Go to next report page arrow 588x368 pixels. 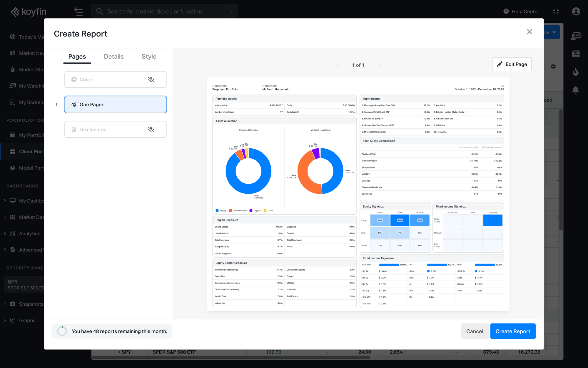(379, 65)
